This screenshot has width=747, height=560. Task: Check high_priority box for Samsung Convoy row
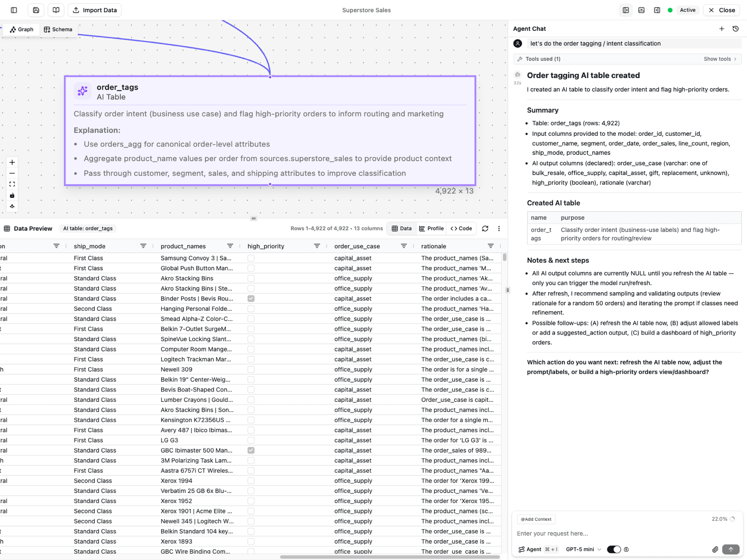pos(251,258)
